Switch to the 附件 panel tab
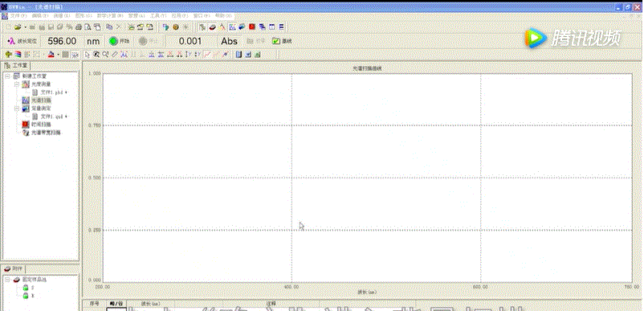 pos(14,268)
